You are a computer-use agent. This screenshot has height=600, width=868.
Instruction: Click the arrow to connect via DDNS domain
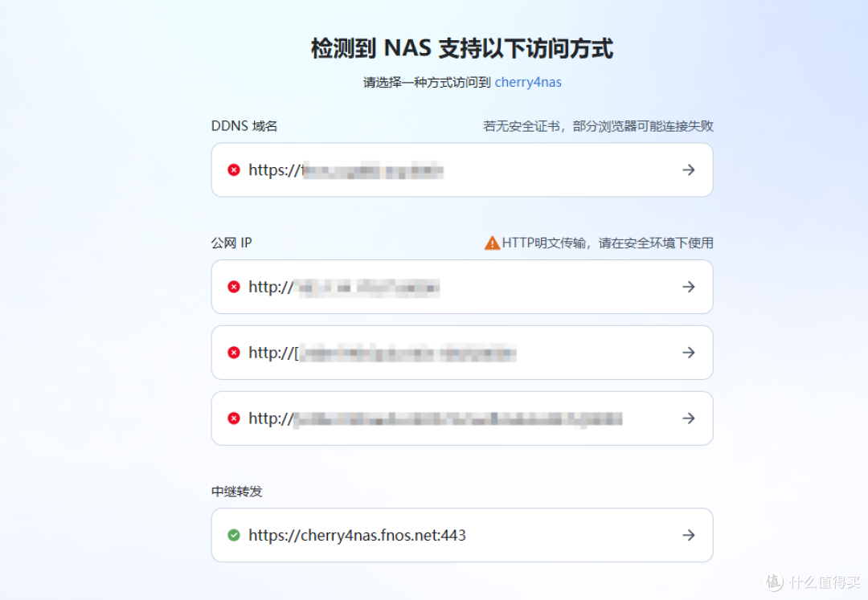pos(689,169)
